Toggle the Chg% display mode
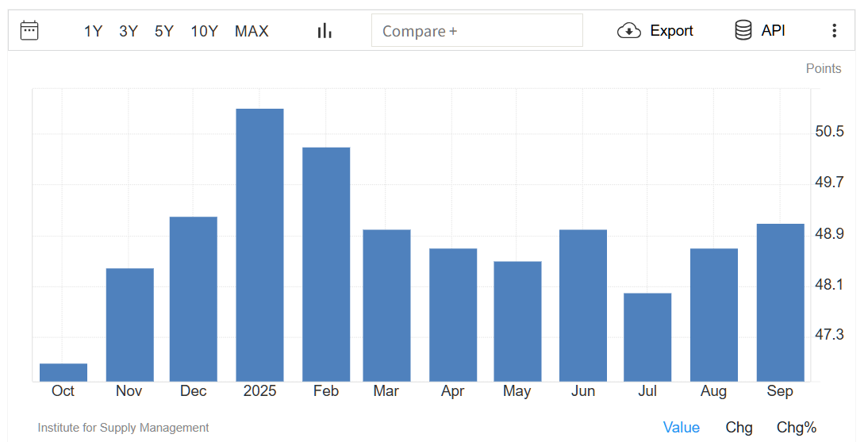 point(796,428)
